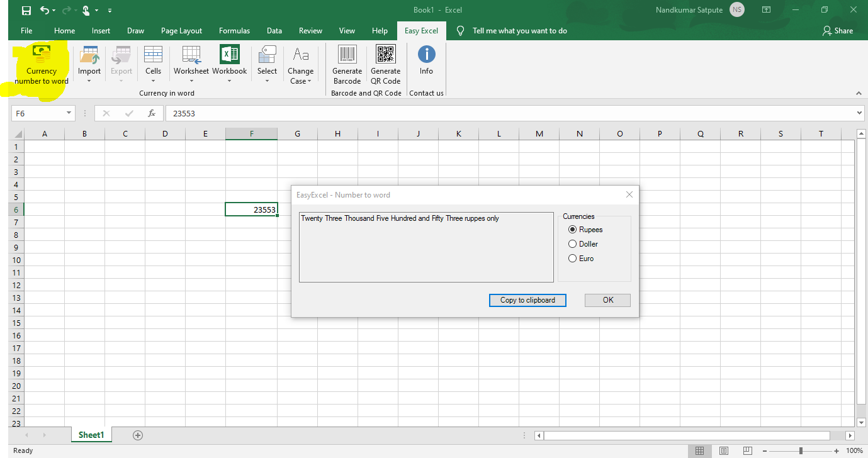Open the File menu
The width and height of the screenshot is (868, 458).
pos(27,30)
